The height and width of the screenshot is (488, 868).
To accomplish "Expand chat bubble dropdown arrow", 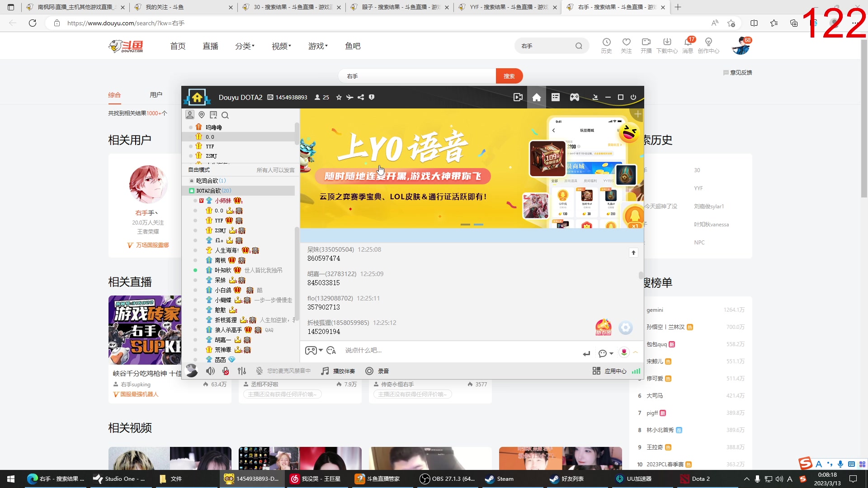I will click(x=611, y=353).
